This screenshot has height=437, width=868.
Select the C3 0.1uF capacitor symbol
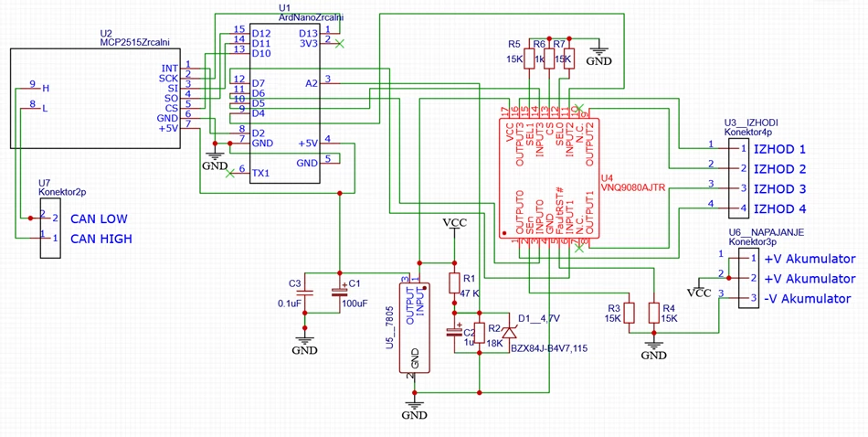point(304,293)
